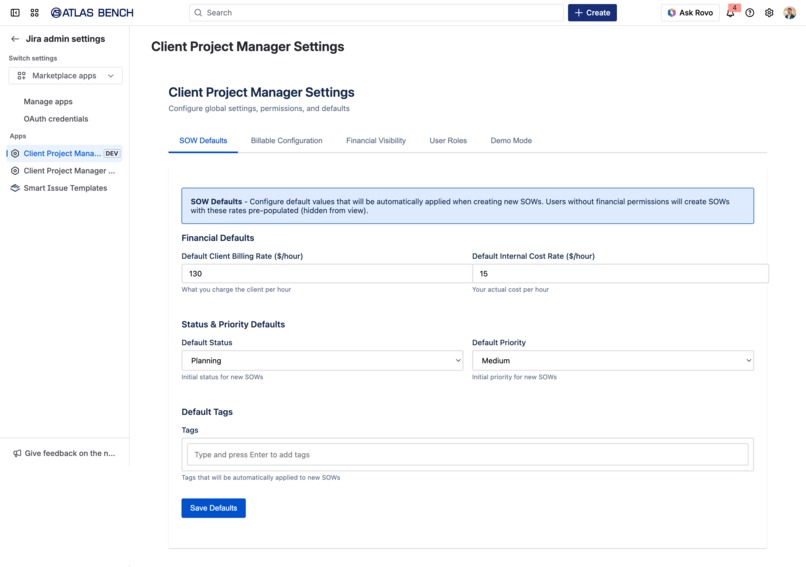
Task: Click 'Your actual cost per hour' hint
Action: pos(510,289)
